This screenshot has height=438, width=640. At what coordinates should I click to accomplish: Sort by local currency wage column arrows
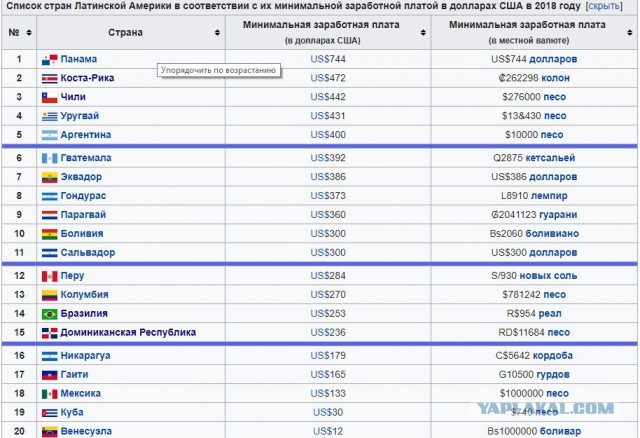(x=629, y=33)
